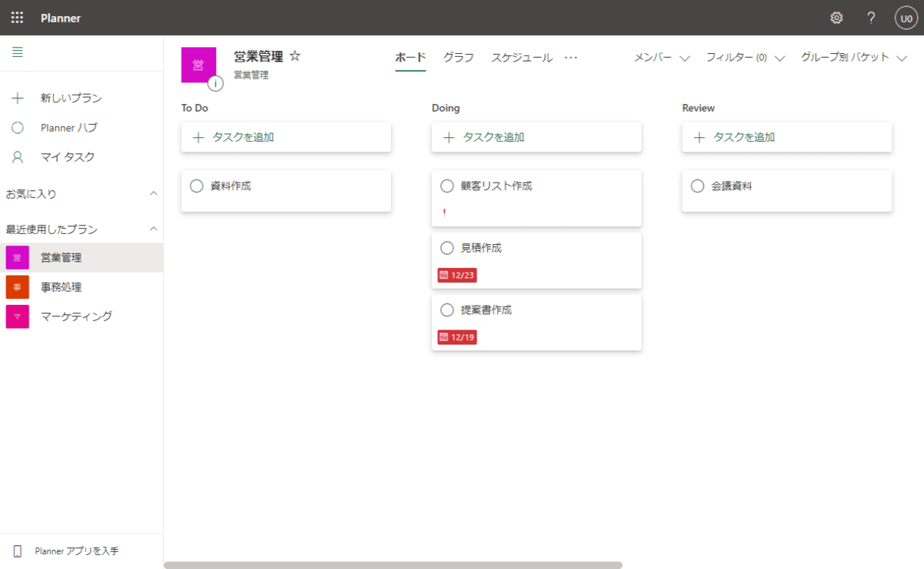Open the マーケティング plan
Image resolution: width=924 pixels, height=569 pixels.
tap(76, 316)
